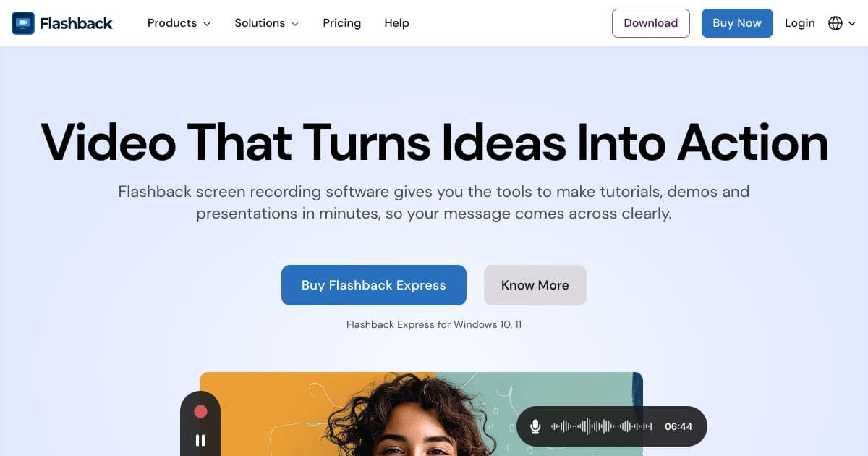
Task: Click Buy Flashback Express button
Action: click(x=374, y=285)
